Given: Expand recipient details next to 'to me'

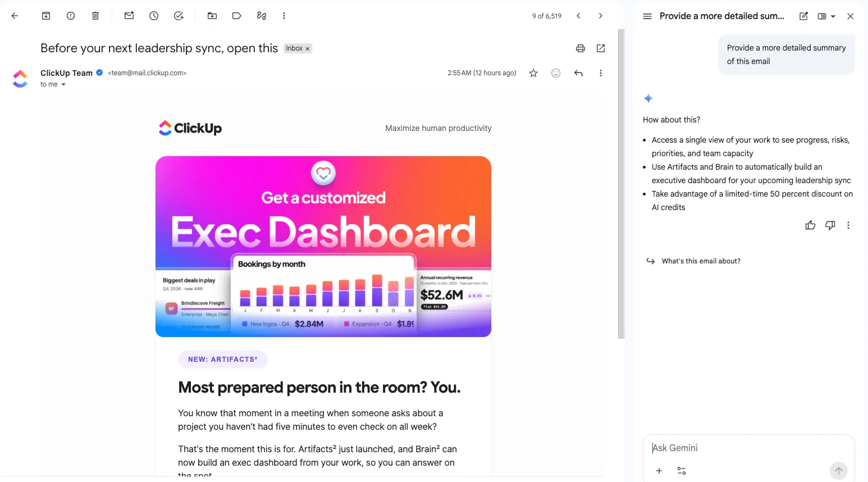Looking at the screenshot, I should [63, 84].
